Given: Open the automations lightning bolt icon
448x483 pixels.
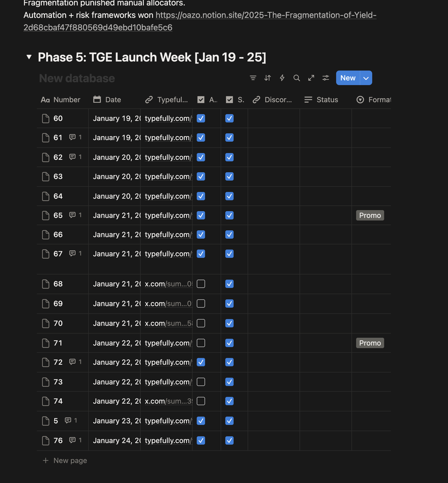Looking at the screenshot, I should point(282,78).
